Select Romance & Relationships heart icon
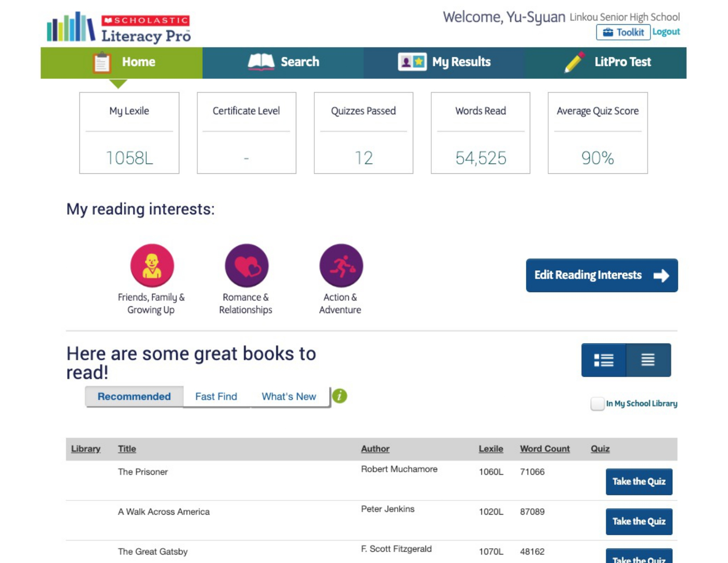This screenshot has height=563, width=728. click(x=247, y=266)
